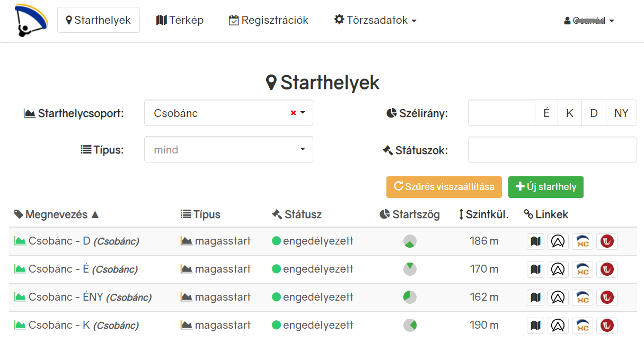Screen dimensions: 644x343
Task: Click the arrow-circle icon in Csobánc - K row
Action: tap(558, 326)
